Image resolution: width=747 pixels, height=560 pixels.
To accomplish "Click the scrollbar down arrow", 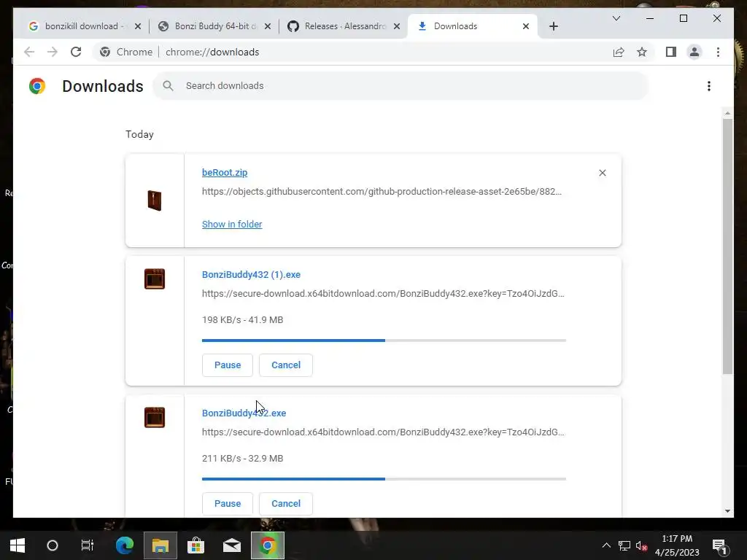I will [x=727, y=511].
